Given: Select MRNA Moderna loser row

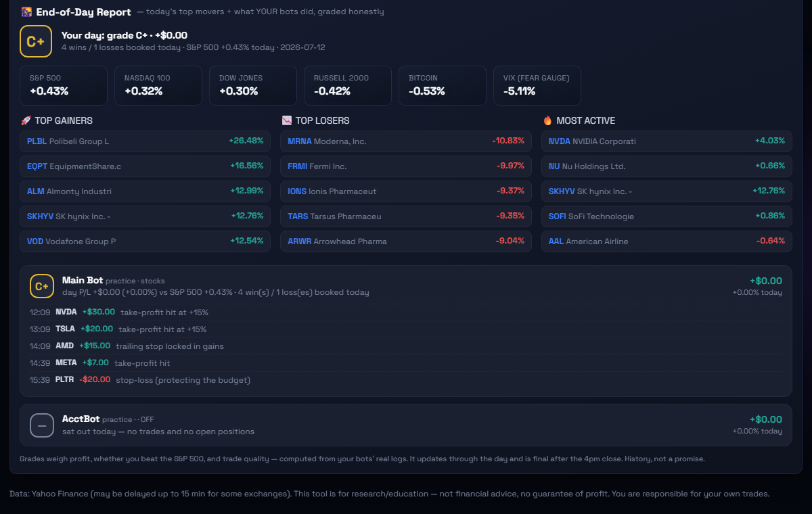Looking at the screenshot, I should (406, 141).
